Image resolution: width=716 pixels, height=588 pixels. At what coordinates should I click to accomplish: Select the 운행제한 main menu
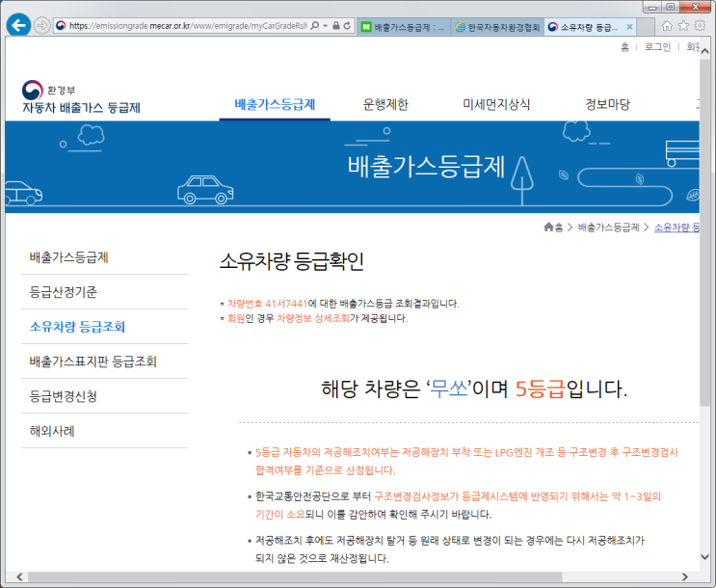[x=385, y=105]
